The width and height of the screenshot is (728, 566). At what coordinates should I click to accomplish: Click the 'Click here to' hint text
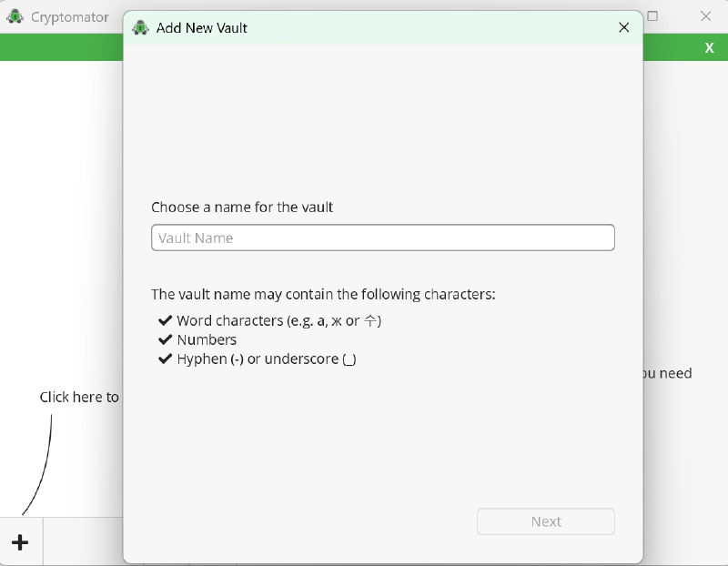pos(79,397)
